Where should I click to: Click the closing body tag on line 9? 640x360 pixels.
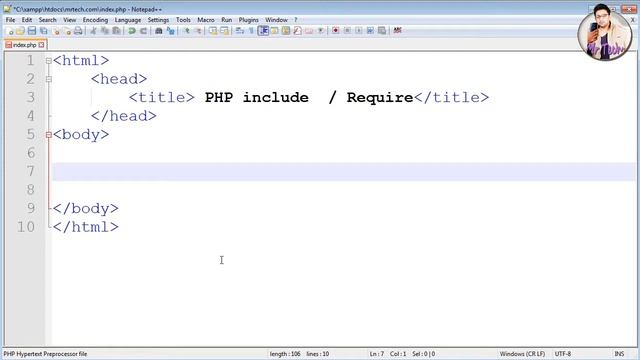click(x=86, y=209)
